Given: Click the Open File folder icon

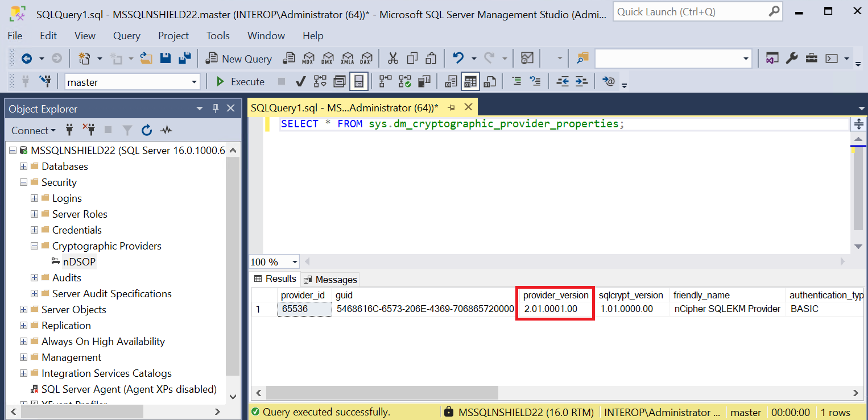Looking at the screenshot, I should tap(146, 59).
